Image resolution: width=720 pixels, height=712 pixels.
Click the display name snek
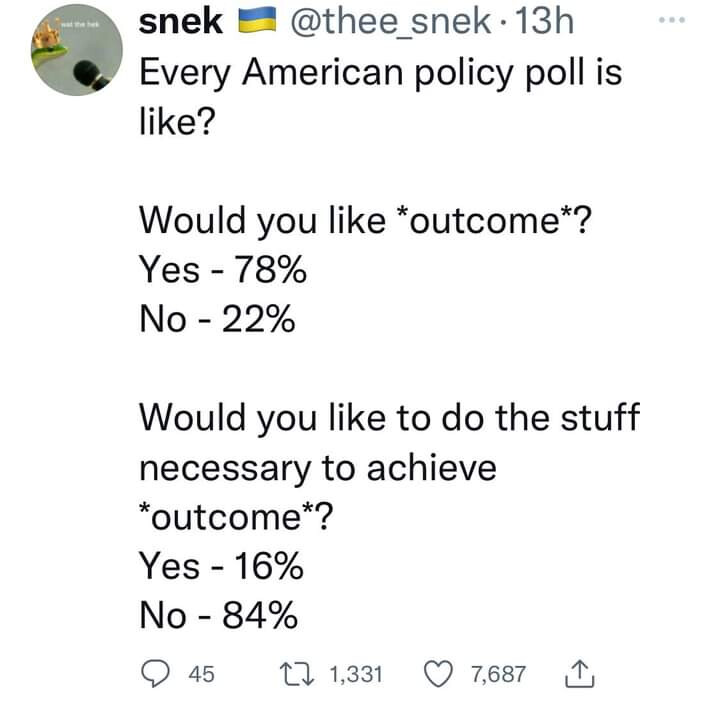click(x=180, y=24)
